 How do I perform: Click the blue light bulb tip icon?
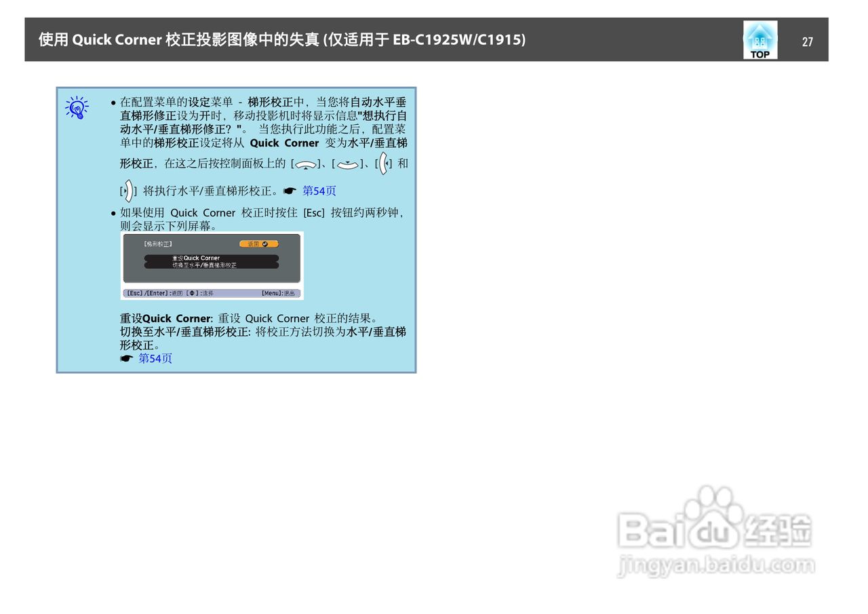77,107
